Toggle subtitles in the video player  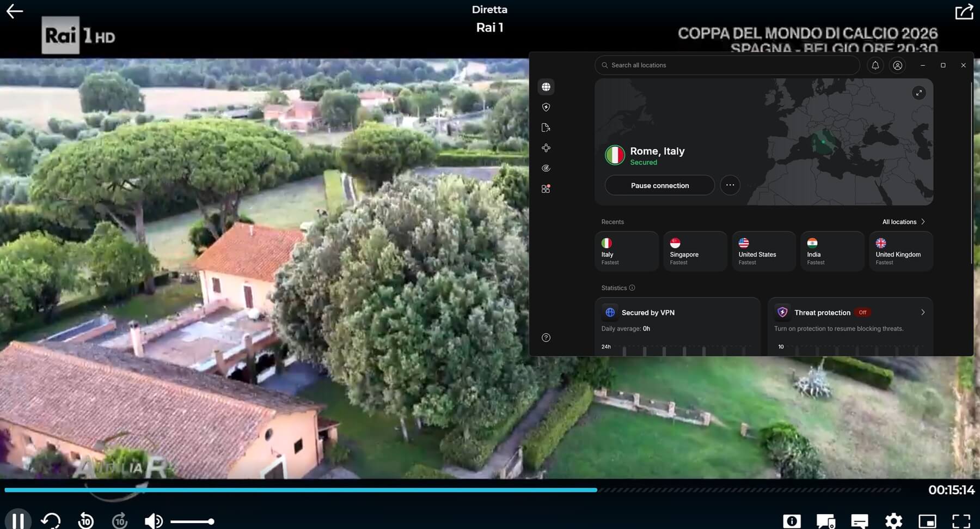click(x=860, y=521)
